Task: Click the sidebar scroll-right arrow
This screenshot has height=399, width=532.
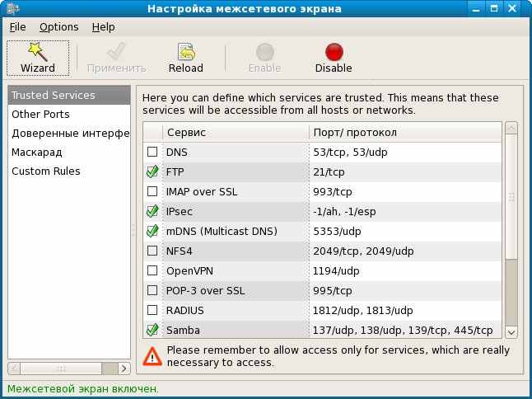Action: click(124, 368)
